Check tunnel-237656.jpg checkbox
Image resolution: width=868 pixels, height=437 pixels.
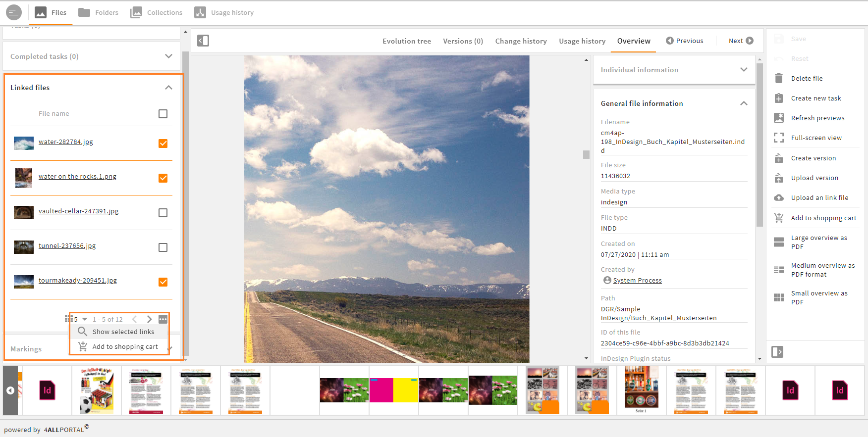point(163,247)
